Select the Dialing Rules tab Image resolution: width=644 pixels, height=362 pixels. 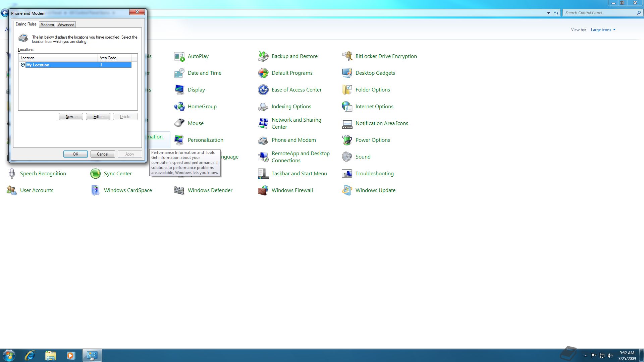pyautogui.click(x=26, y=24)
